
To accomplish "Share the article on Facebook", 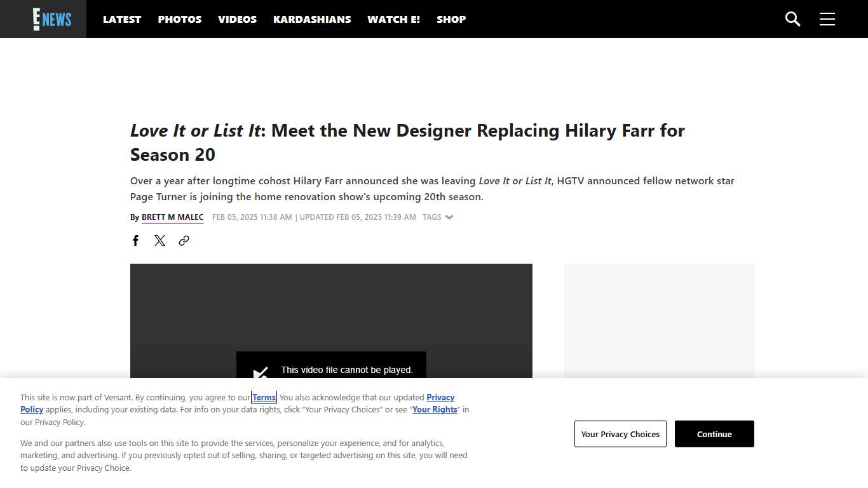I will click(x=135, y=240).
